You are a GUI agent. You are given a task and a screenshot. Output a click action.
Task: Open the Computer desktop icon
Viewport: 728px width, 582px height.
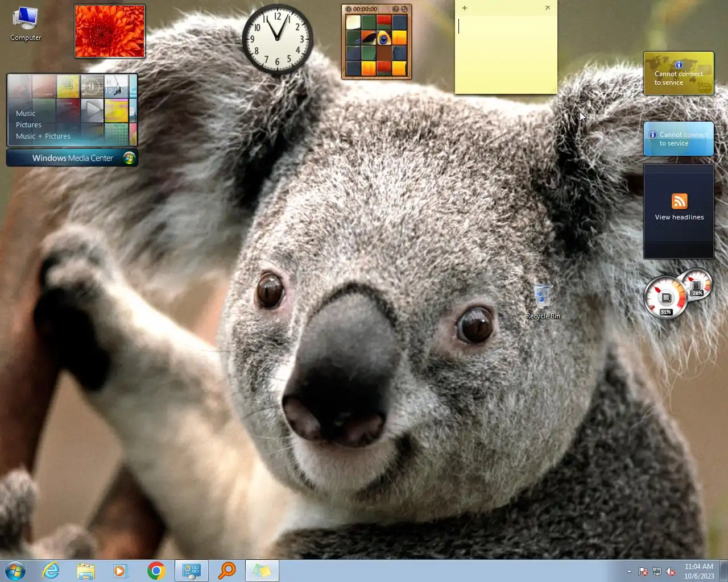(x=26, y=24)
